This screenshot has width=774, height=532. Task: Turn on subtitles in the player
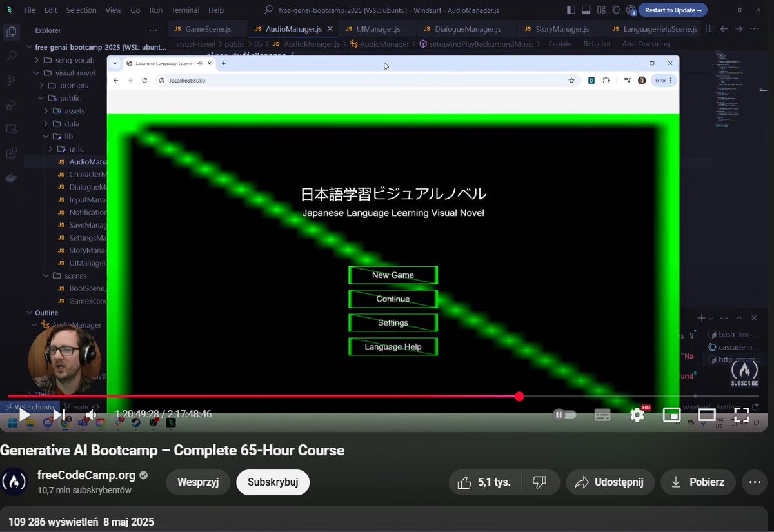pos(602,415)
